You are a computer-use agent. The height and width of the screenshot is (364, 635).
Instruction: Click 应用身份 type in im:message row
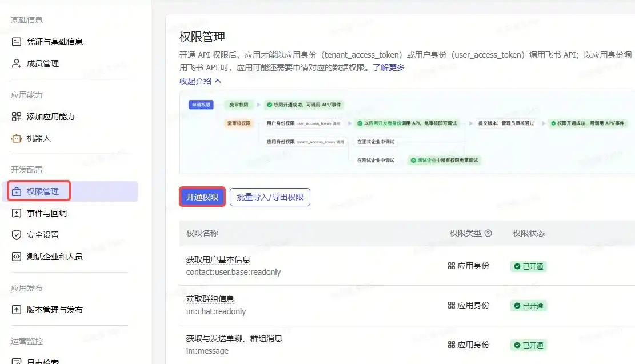click(469, 345)
